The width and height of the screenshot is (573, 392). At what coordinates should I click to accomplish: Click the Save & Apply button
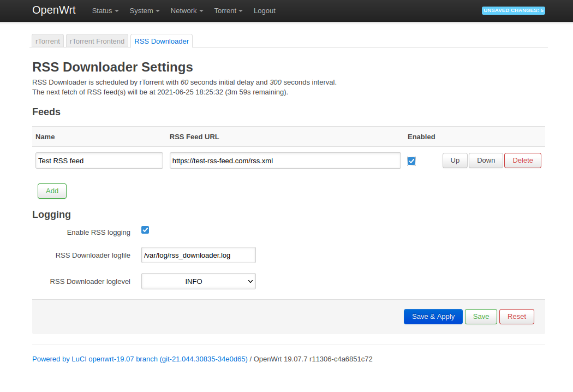433,317
